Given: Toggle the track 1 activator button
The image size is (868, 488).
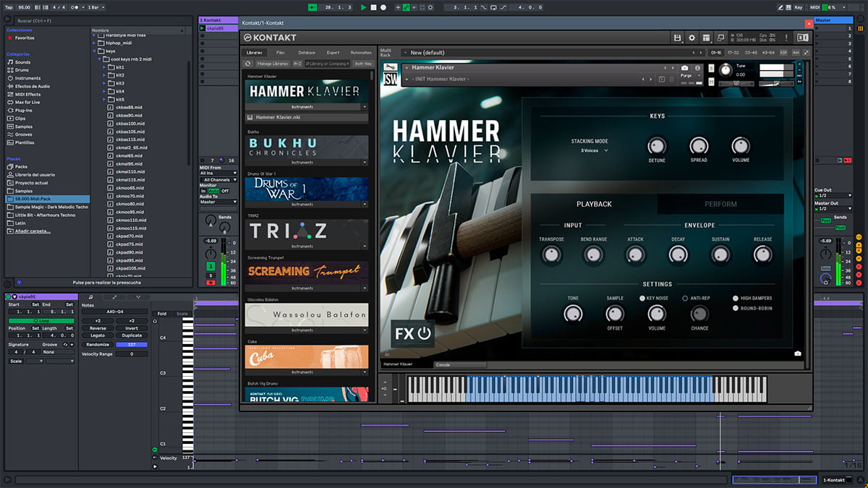Looking at the screenshot, I should tap(210, 267).
